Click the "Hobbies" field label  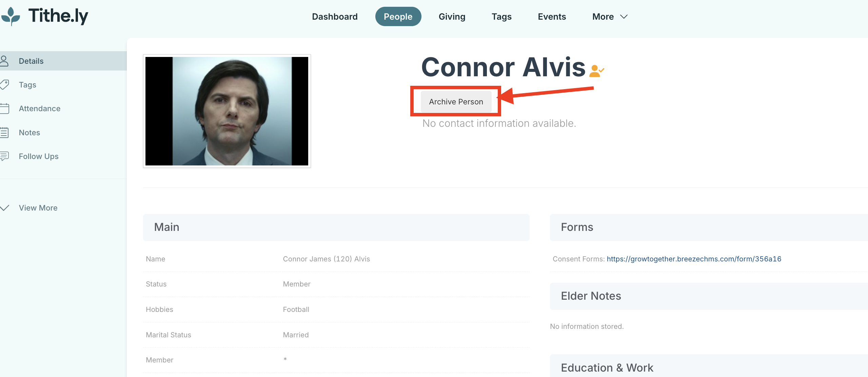click(x=159, y=310)
